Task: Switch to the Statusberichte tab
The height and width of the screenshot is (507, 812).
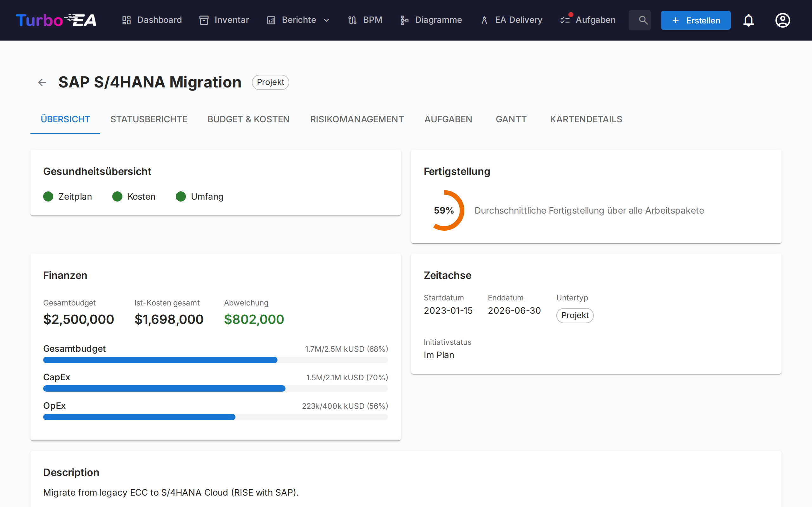Action: pyautogui.click(x=149, y=119)
